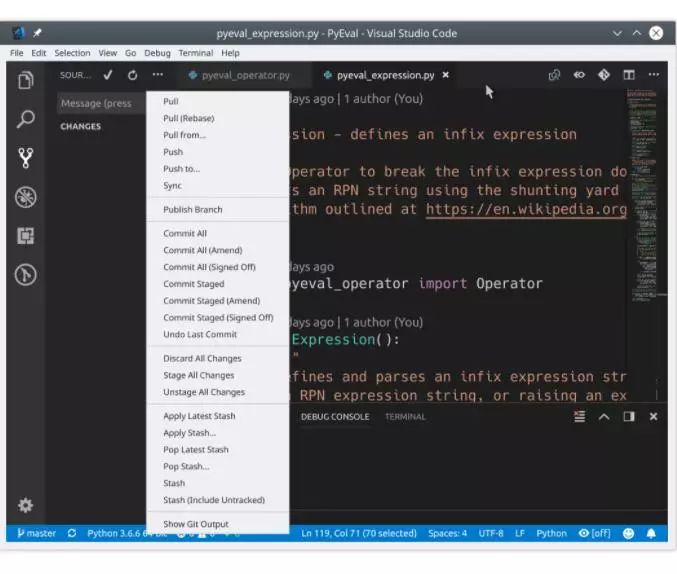This screenshot has height=574, width=677.
Task: Click the commit checkmark icon
Action: click(108, 75)
